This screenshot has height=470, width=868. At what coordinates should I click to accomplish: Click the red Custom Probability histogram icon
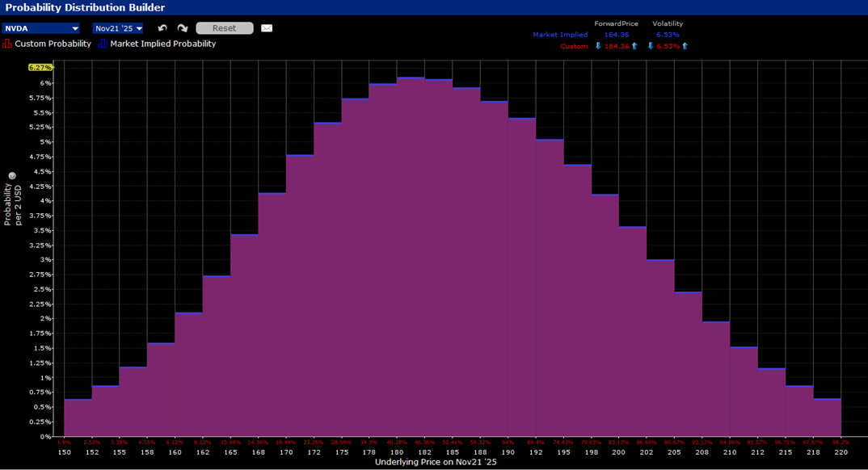[x=7, y=44]
